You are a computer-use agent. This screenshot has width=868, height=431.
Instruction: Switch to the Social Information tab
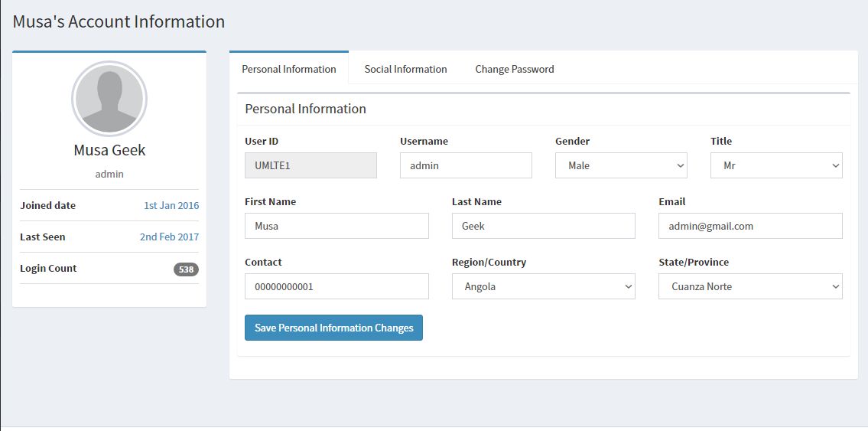click(405, 69)
